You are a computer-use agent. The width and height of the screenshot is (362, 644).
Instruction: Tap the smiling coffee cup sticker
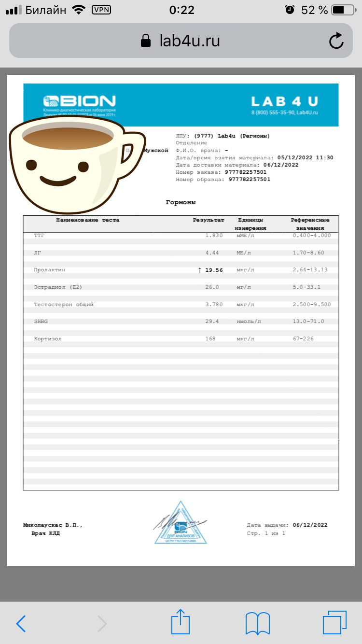pyautogui.click(x=72, y=164)
